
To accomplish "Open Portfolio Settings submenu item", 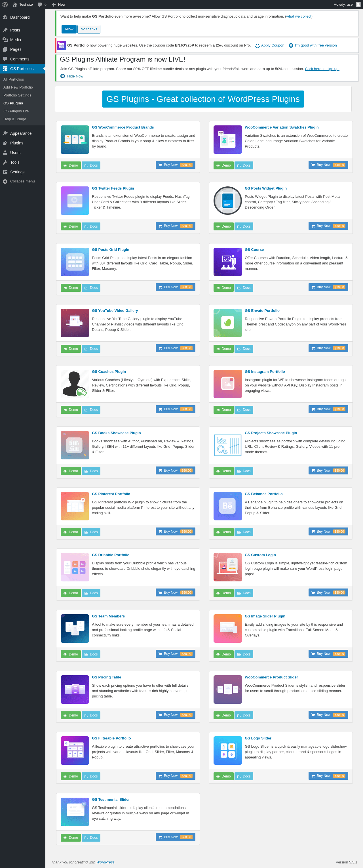I will pos(17,95).
